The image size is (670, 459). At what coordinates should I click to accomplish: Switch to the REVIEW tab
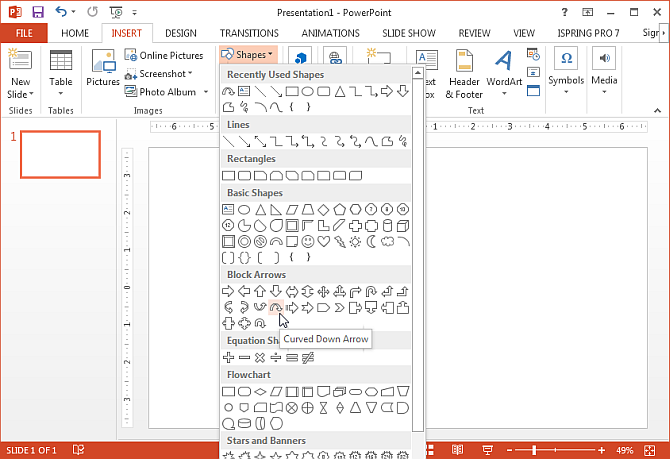[x=474, y=33]
